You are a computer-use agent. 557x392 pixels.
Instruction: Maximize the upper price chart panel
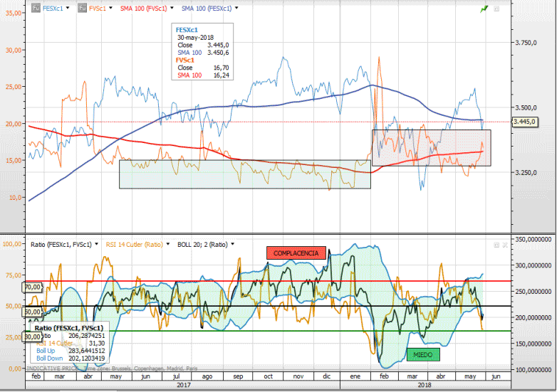[496, 9]
